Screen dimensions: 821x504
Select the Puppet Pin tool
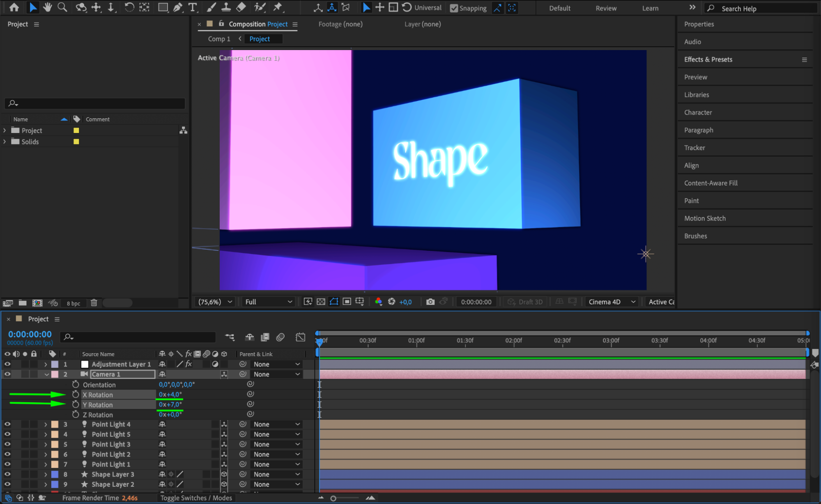pos(278,7)
